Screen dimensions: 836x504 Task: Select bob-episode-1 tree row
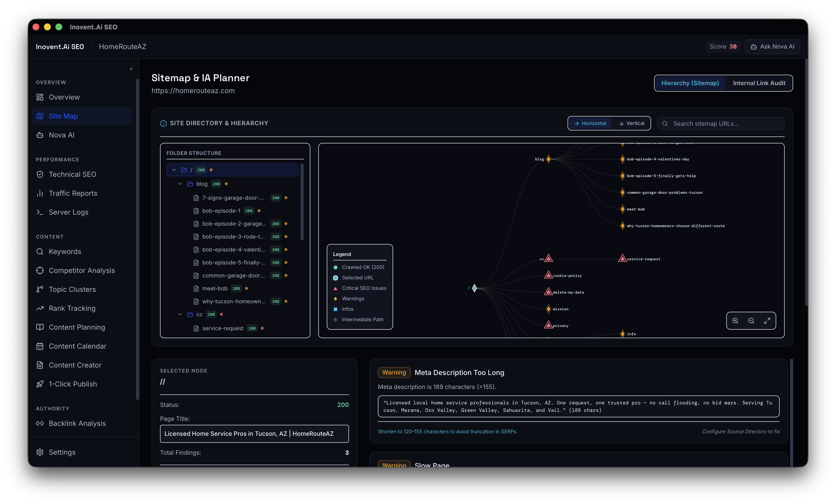coord(232,210)
